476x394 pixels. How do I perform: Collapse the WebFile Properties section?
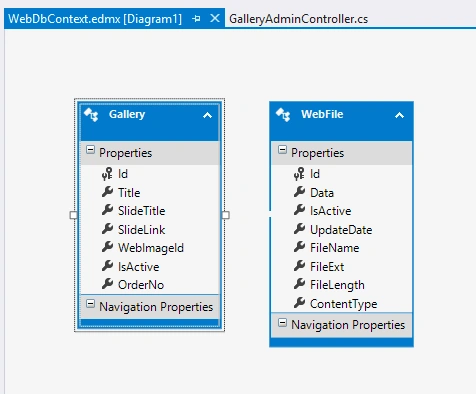click(x=282, y=150)
